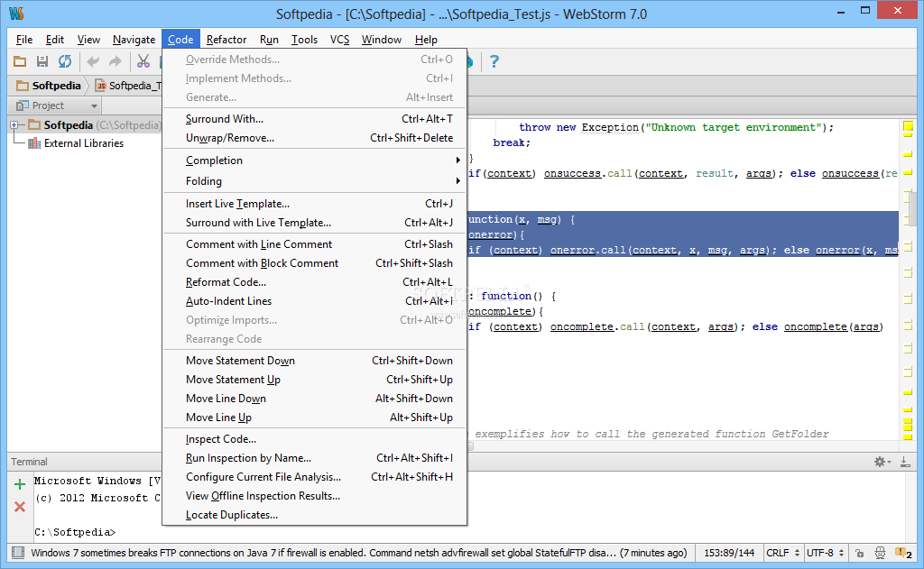Choose Comment with Block Comment

point(315,263)
